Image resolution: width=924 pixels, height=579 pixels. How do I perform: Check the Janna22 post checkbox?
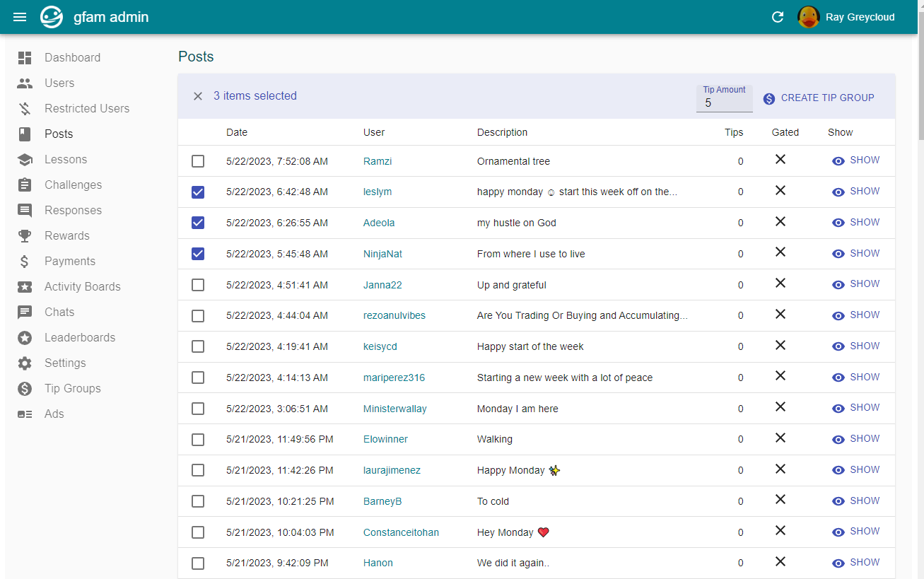point(198,285)
